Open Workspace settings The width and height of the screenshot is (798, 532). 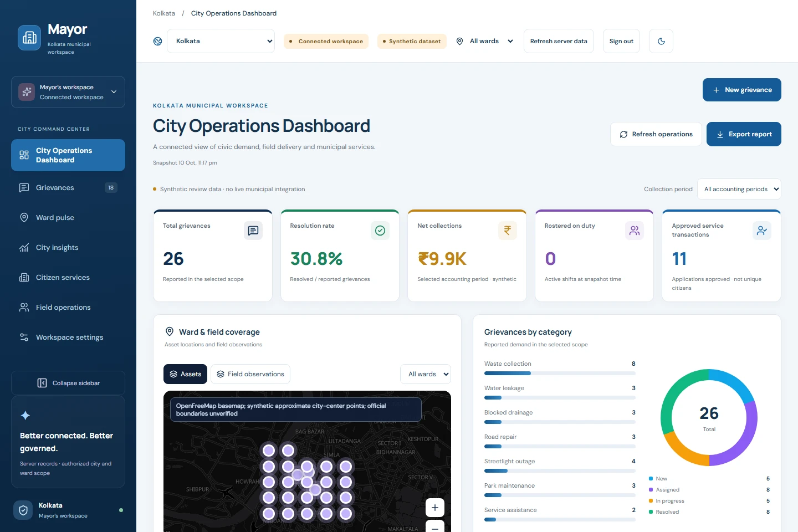pyautogui.click(x=68, y=337)
